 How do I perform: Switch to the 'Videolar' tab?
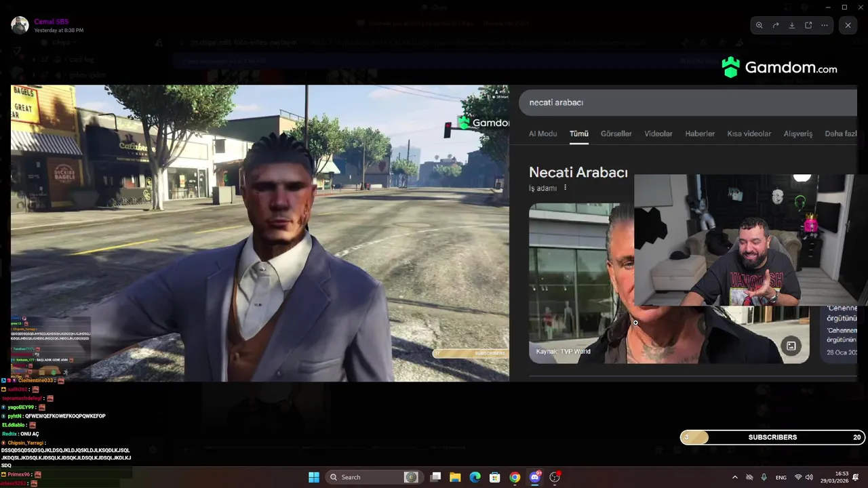pos(658,134)
